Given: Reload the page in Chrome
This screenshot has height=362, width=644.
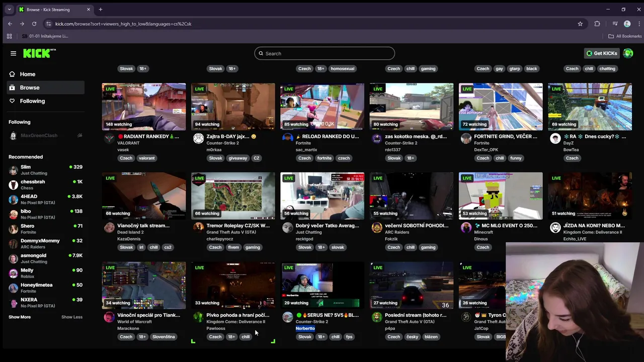Looking at the screenshot, I should tap(34, 24).
